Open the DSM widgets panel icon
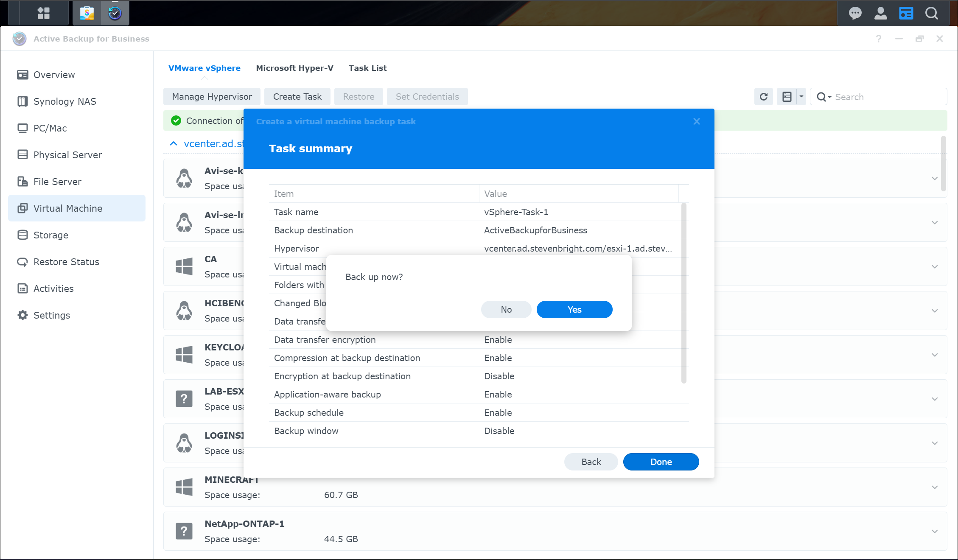 tap(906, 13)
